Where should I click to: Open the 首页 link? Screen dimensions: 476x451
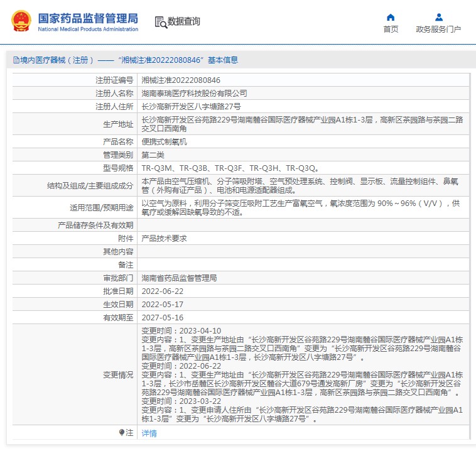[391, 29]
